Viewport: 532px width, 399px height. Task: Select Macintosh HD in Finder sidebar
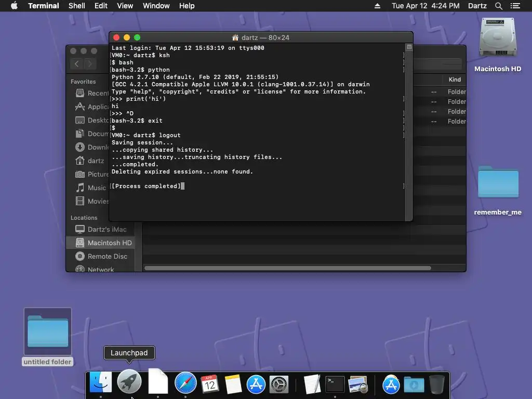click(x=101, y=243)
